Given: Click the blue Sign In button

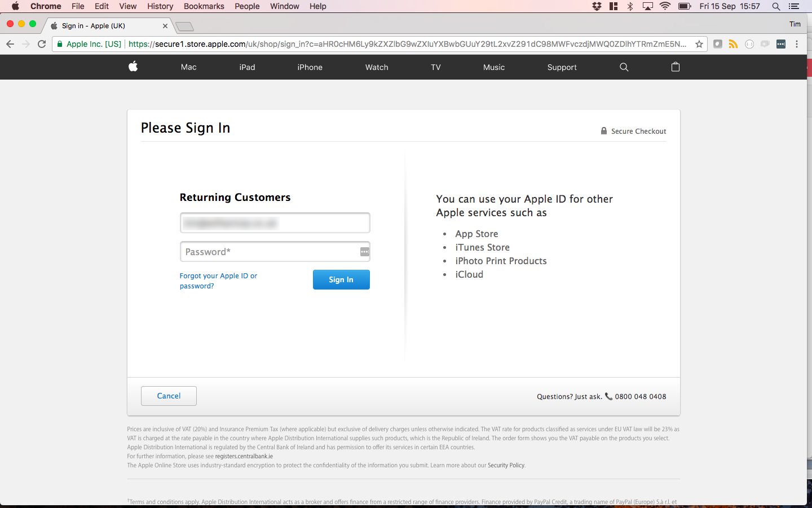Looking at the screenshot, I should [341, 279].
